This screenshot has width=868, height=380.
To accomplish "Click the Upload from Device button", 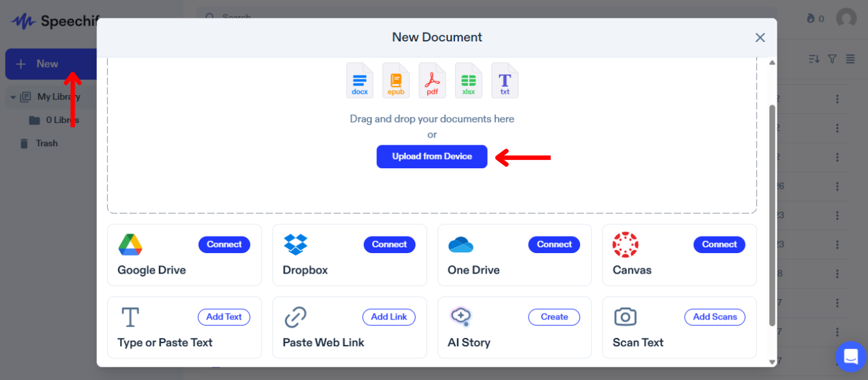I will tap(432, 156).
